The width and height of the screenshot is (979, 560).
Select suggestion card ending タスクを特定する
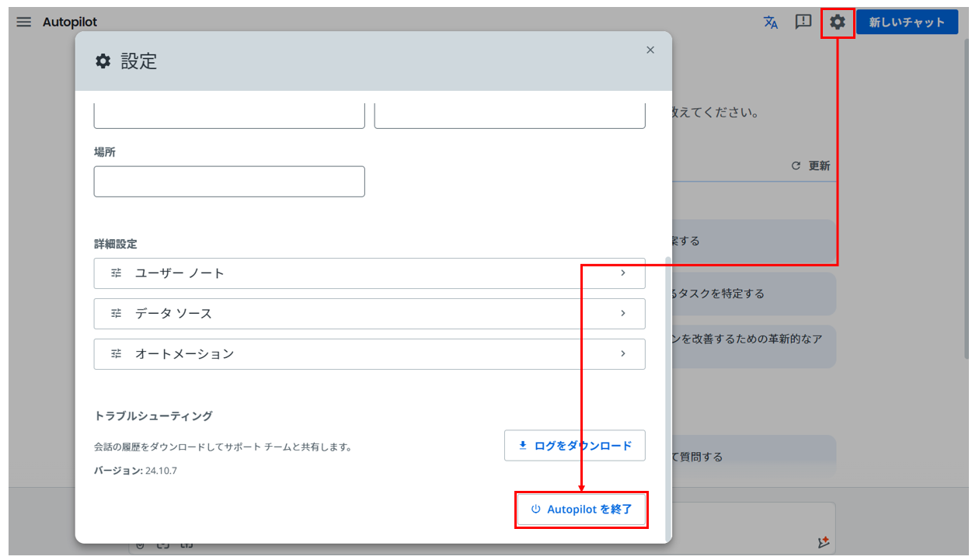(754, 294)
